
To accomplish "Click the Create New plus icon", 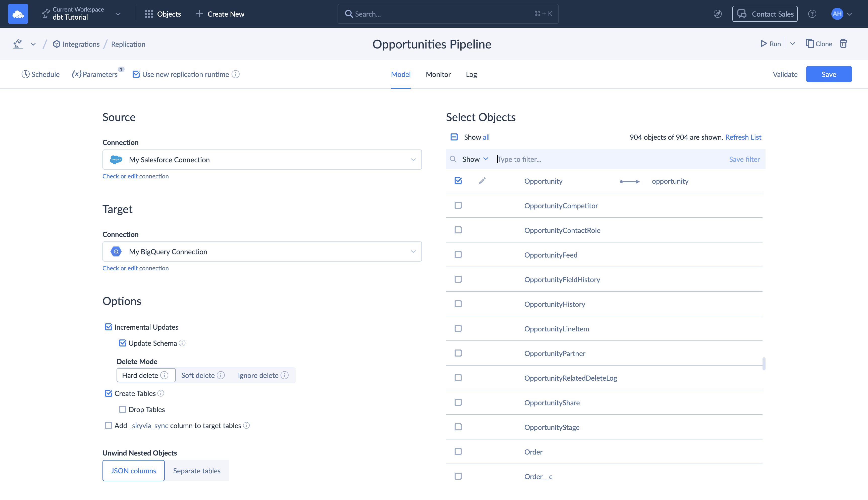I will 199,14.
